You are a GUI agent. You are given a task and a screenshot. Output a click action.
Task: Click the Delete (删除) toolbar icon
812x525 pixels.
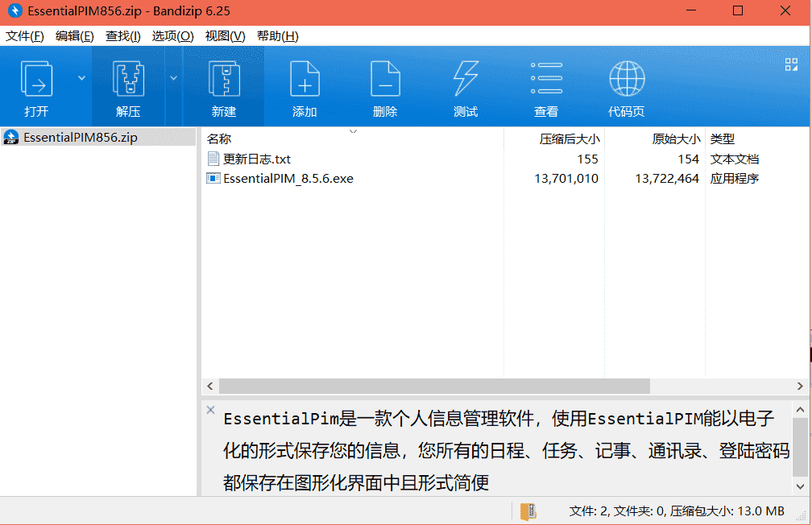point(385,79)
